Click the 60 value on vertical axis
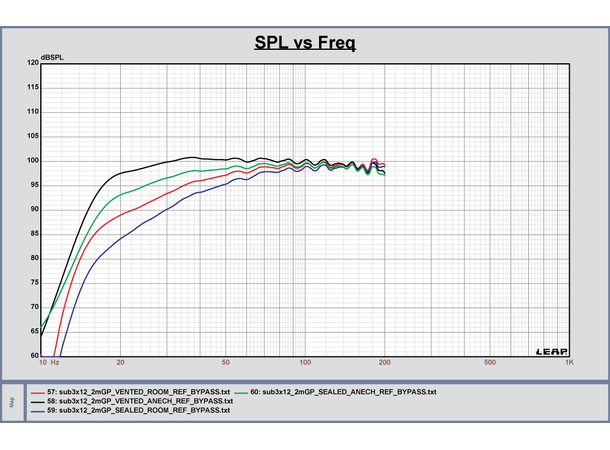The height and width of the screenshot is (450, 610). click(35, 355)
